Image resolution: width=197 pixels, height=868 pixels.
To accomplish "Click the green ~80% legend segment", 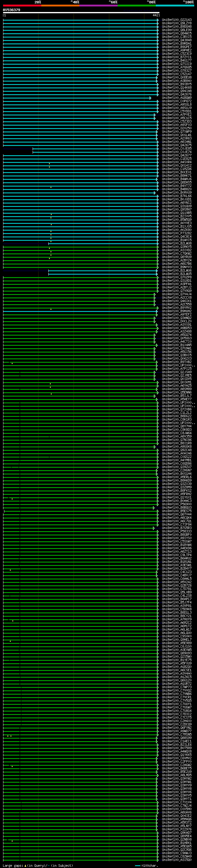I will pos(137,6).
